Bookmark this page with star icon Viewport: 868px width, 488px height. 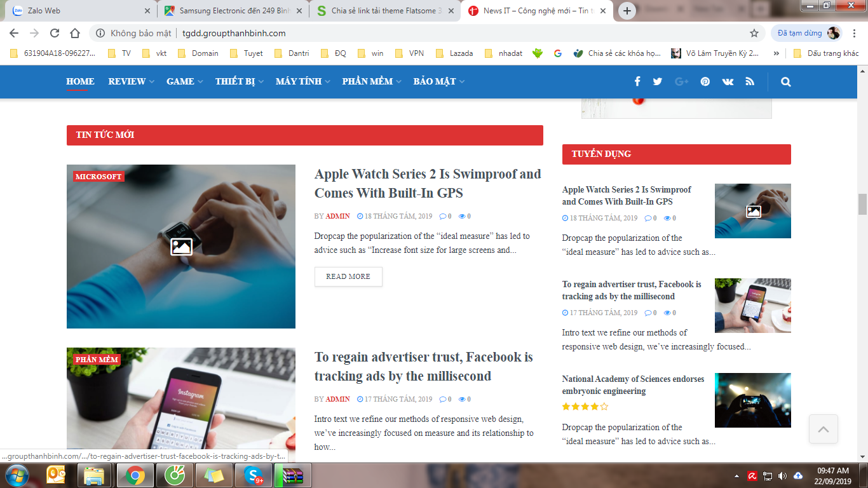pos(754,33)
